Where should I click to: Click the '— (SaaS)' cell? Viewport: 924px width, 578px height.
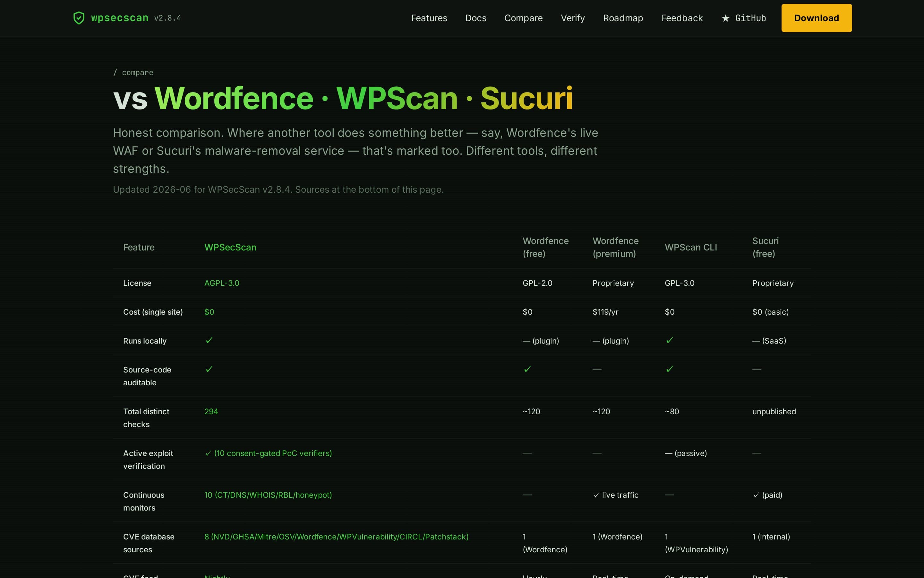pyautogui.click(x=769, y=341)
